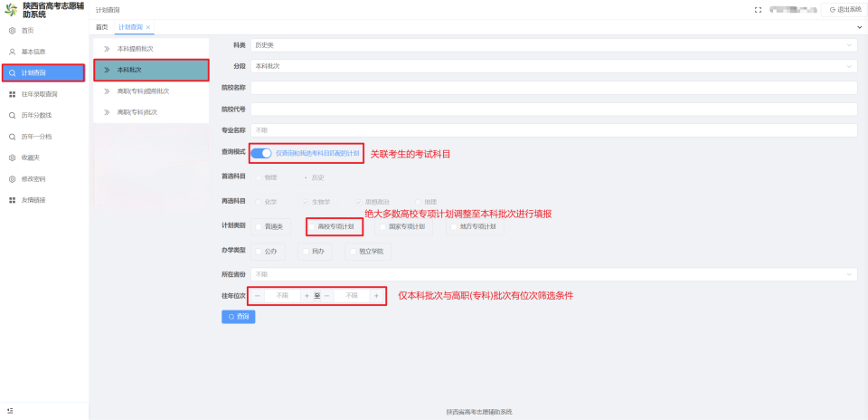868x420 pixels.
Task: Click the 院校名称 input field
Action: tap(554, 88)
